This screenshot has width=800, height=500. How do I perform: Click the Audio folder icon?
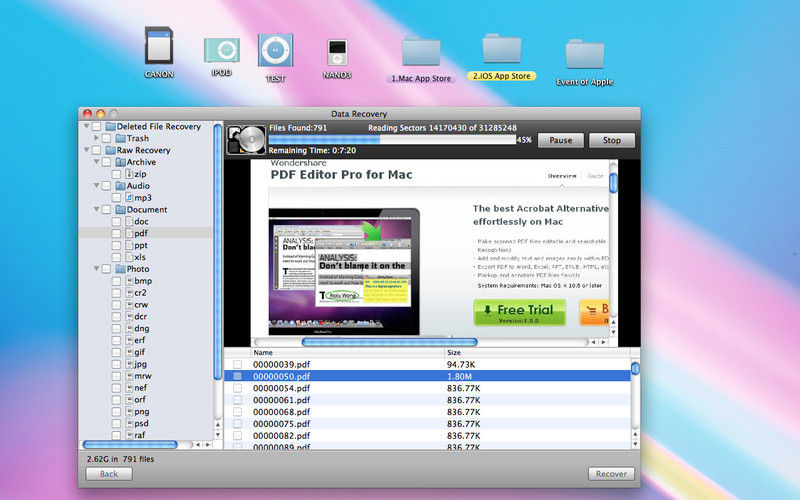coord(120,186)
